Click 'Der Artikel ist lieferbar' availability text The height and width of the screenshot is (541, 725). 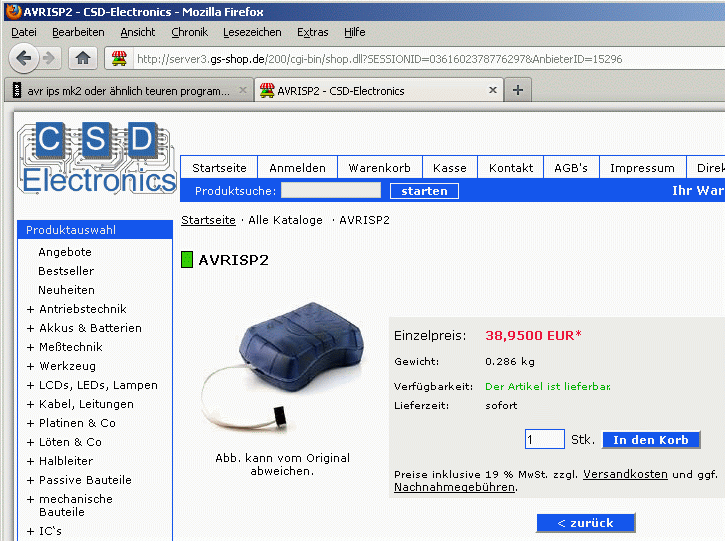[x=547, y=386]
